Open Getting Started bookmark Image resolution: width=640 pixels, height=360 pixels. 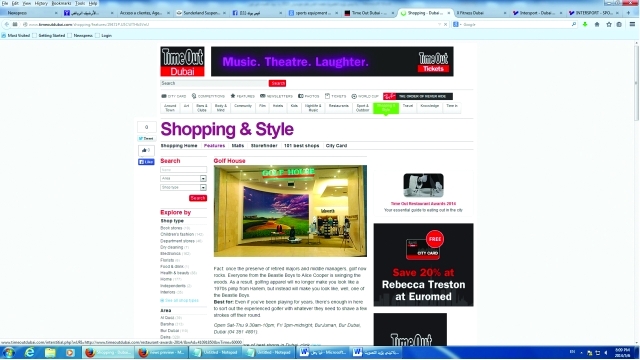pos(49,36)
